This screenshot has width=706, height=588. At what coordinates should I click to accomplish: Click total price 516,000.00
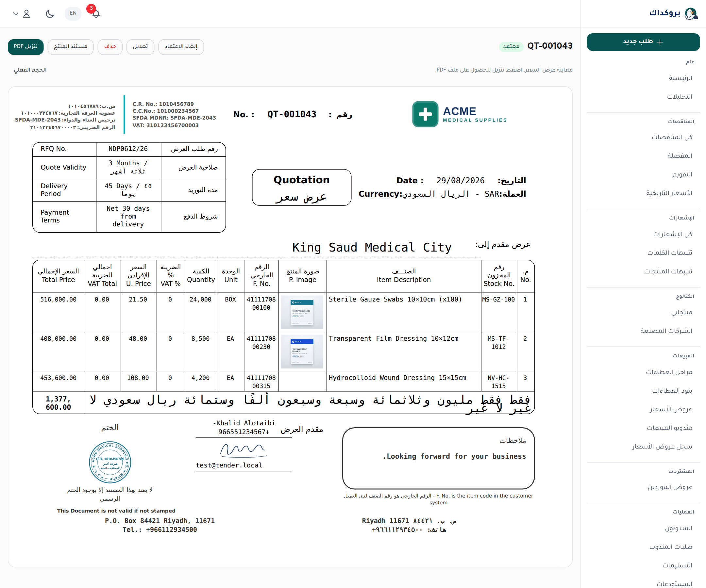[58, 299]
